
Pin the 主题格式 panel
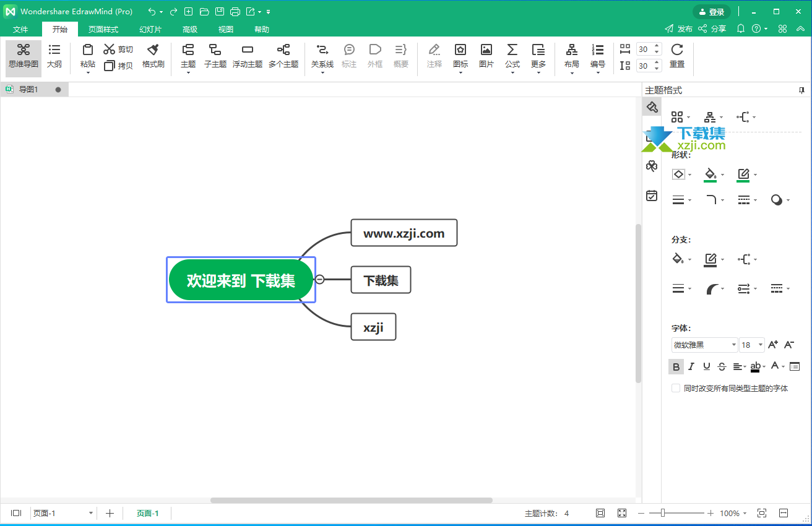pyautogui.click(x=802, y=90)
